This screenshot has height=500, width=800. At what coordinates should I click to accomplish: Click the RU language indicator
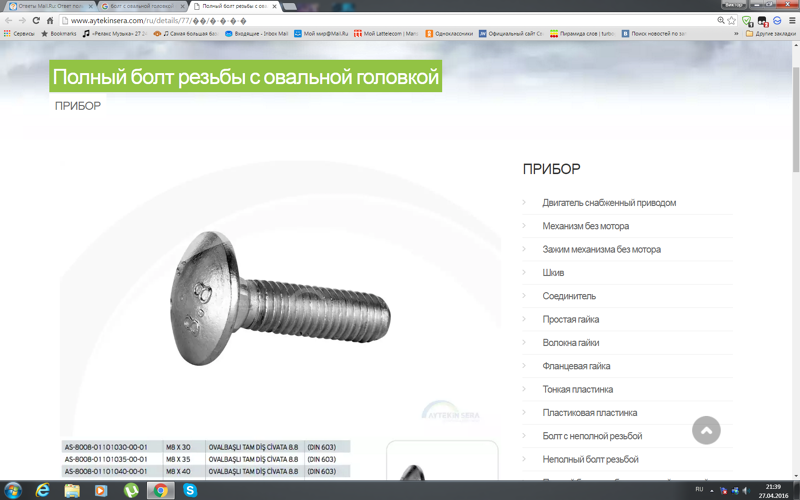699,489
